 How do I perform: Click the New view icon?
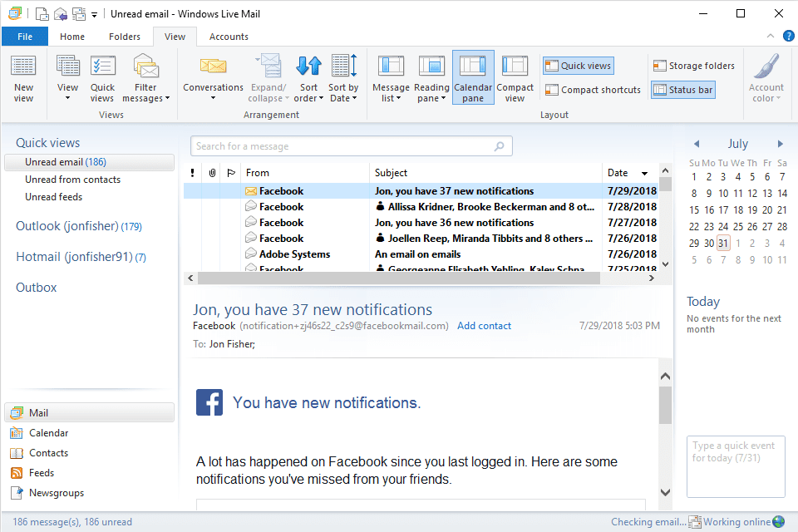(23, 68)
